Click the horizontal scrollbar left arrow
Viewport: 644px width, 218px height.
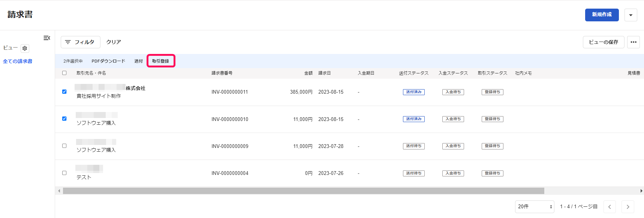[59, 191]
